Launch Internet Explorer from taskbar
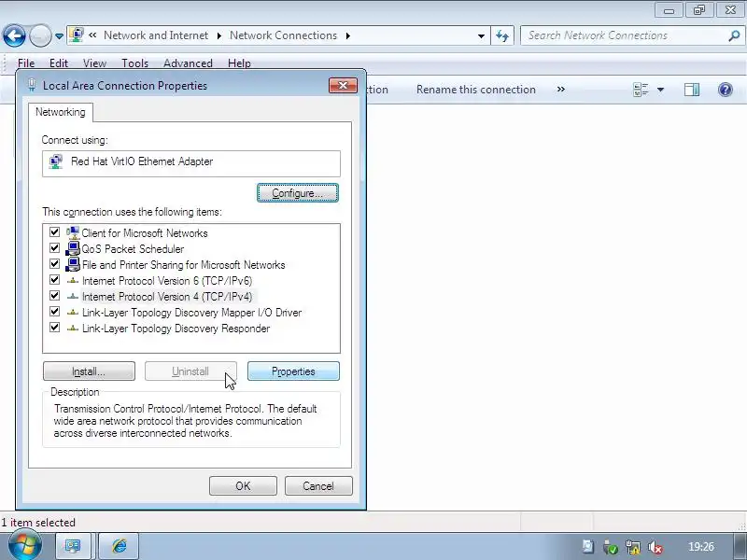 click(x=120, y=546)
